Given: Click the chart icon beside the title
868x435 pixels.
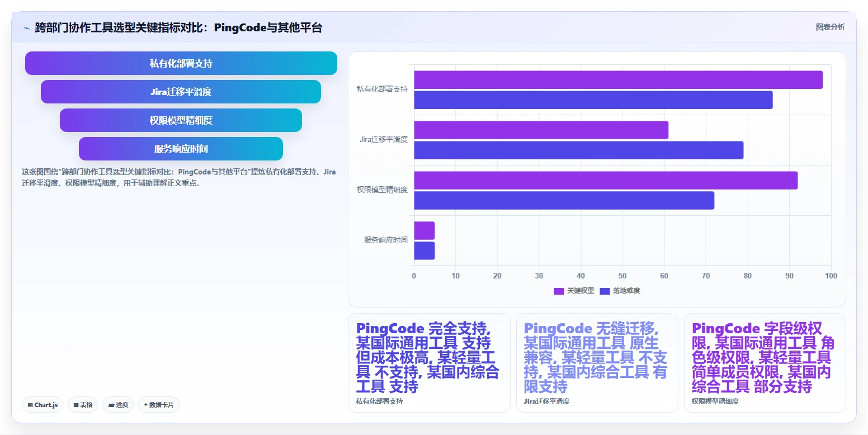Looking at the screenshot, I should click(27, 27).
